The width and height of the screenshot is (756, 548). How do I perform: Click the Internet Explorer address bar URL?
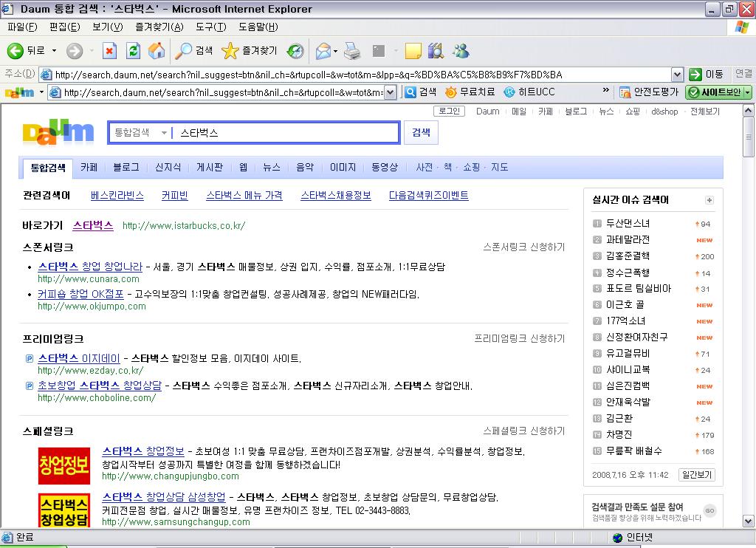click(x=309, y=75)
